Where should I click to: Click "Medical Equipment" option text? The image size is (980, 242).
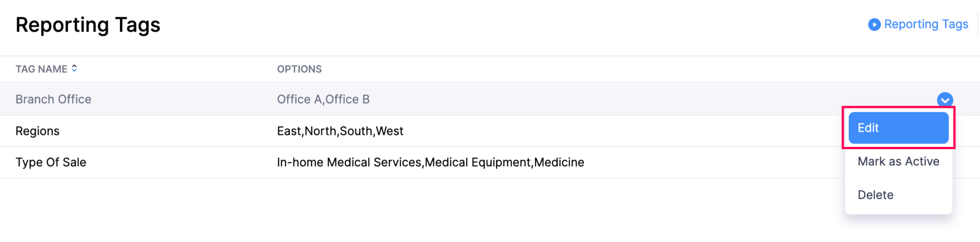click(x=478, y=162)
